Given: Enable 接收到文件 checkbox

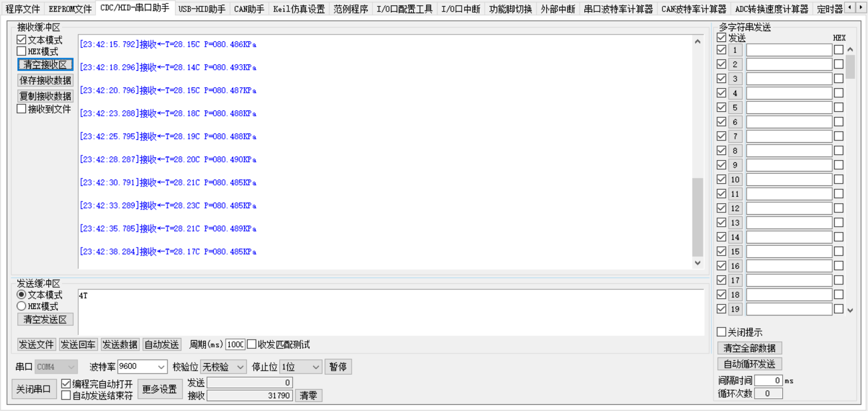Looking at the screenshot, I should tap(44, 109).
